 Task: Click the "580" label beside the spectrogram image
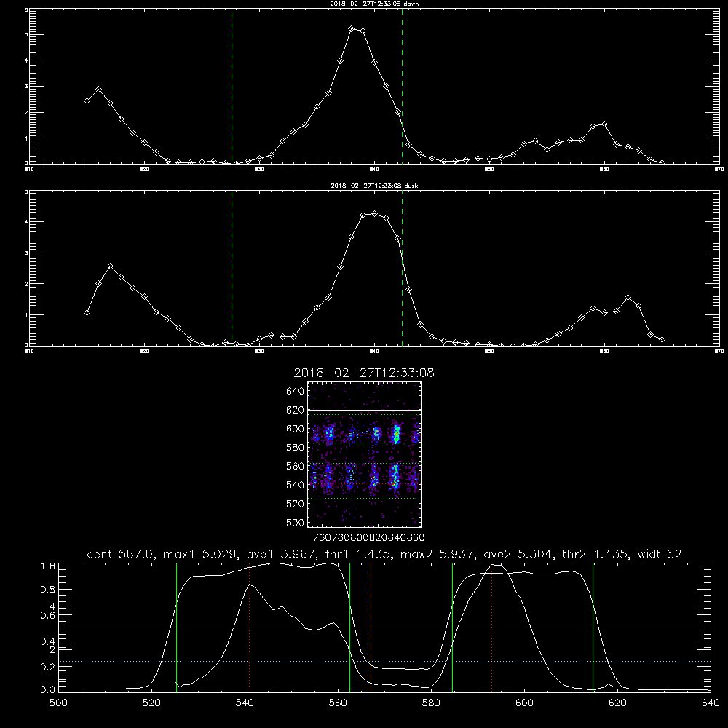tap(295, 447)
